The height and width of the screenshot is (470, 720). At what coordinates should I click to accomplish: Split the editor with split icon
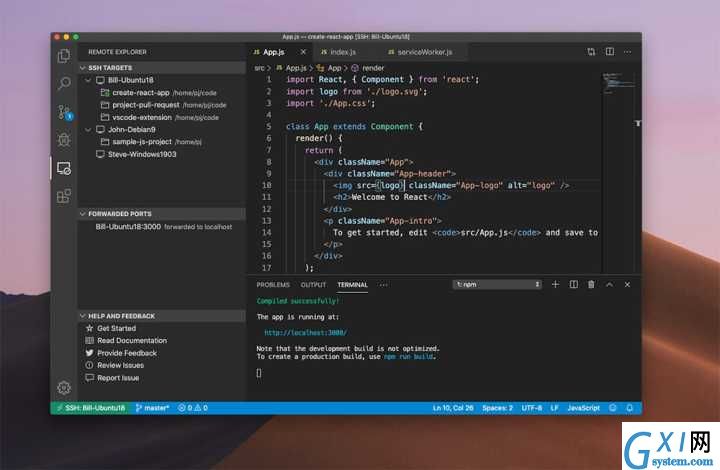click(609, 52)
